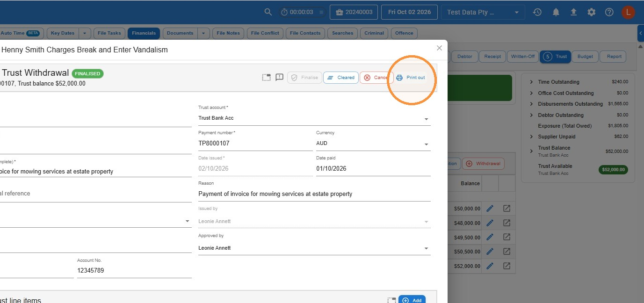Open the File Contacts tab
The height and width of the screenshot is (303, 644).
(305, 33)
